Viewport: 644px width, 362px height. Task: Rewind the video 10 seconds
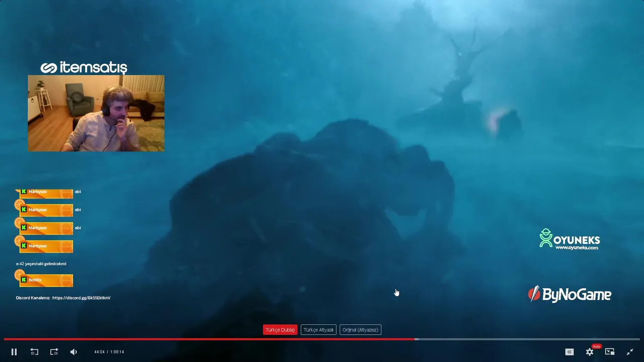(34, 352)
